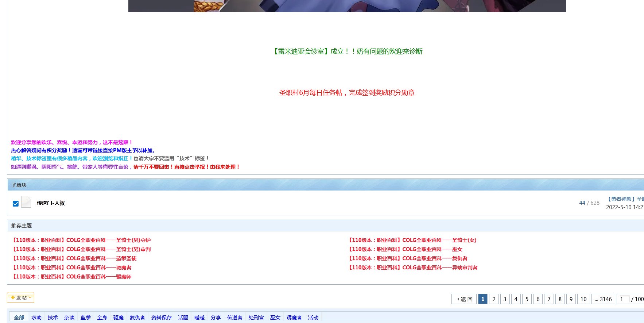Screen dimensions: 644x323
Task: Click the 44 / 628 post count
Action: click(x=589, y=203)
